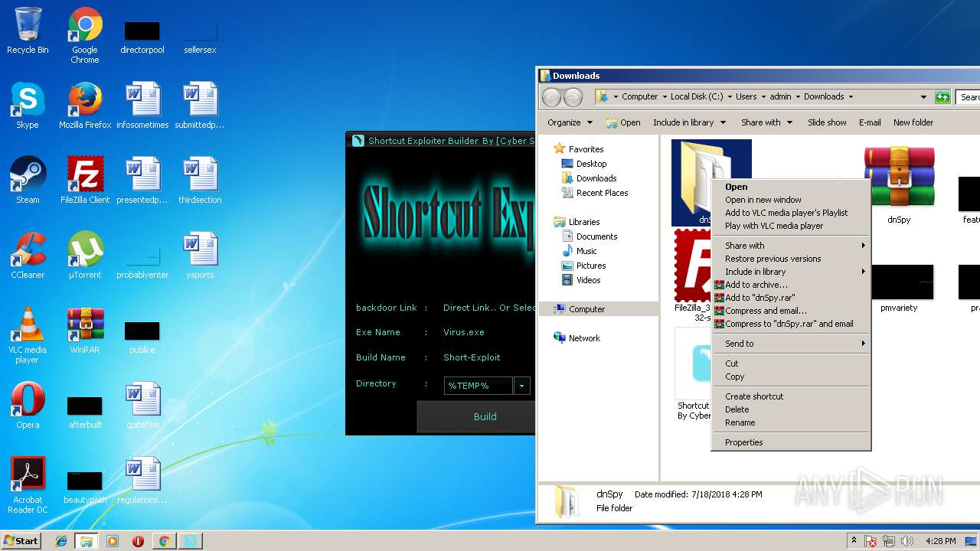Open VLC media player desktop icon
Screen dimensions: 980x551
[28, 335]
